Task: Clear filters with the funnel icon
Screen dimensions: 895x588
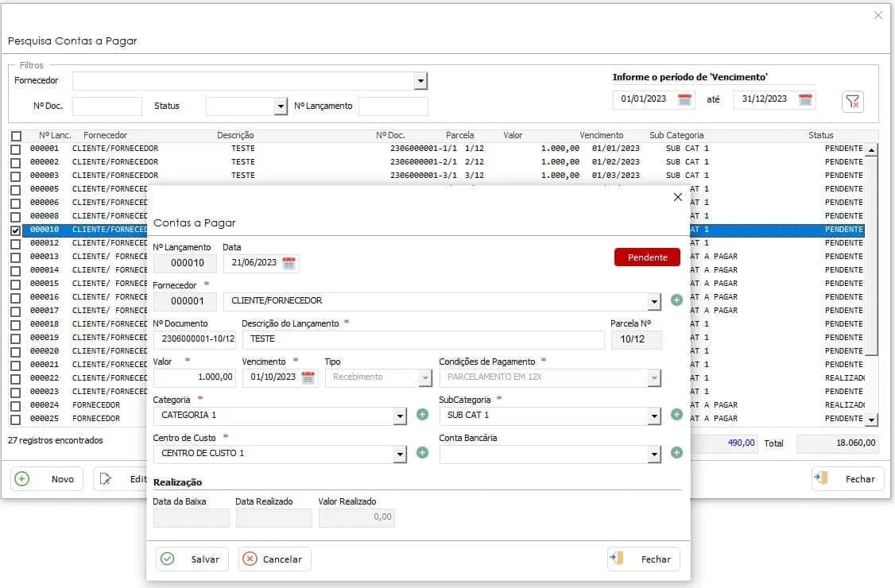Action: click(x=852, y=102)
